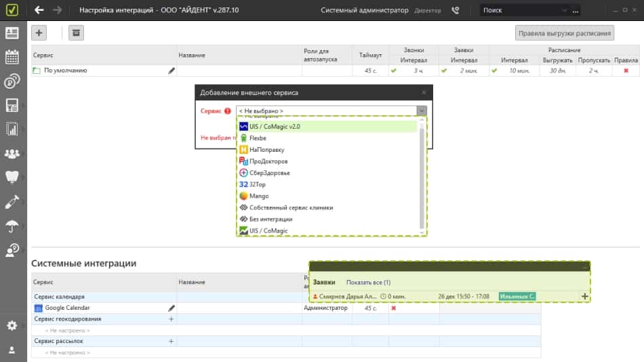This screenshot has height=362, width=644.
Task: Click the archive icon in the toolbar
Action: (x=76, y=33)
